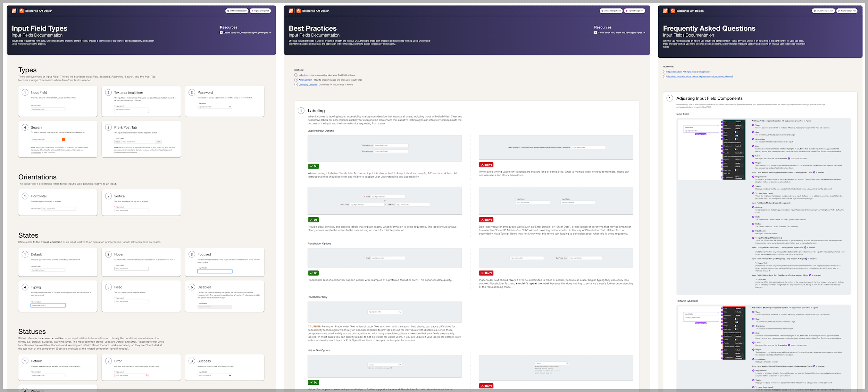Click Home Address input in Labeling Do example
The width and height of the screenshot is (868, 392).
[x=391, y=145]
